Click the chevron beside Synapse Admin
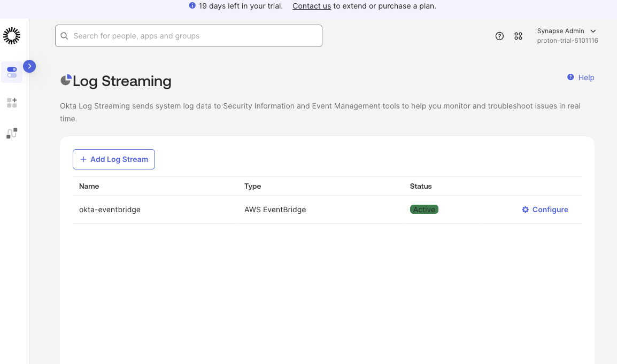 coord(593,32)
